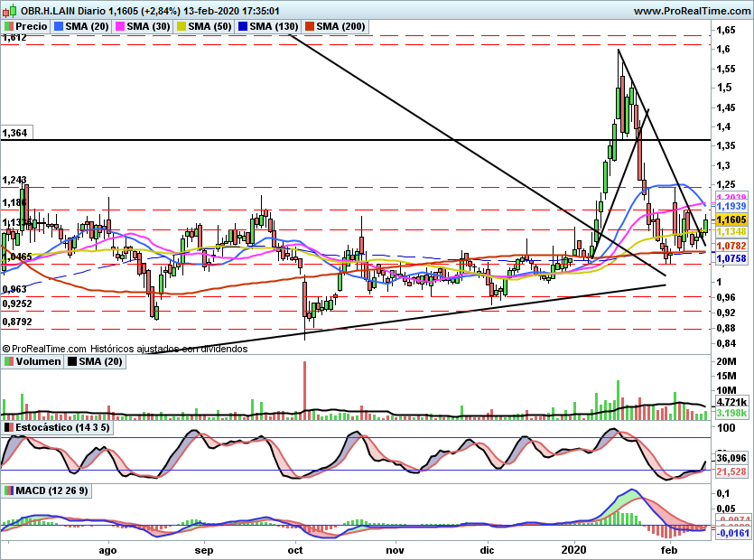Viewport: 754px width, 560px height.
Task: Select the Estocástico (14 3 5) label
Action: coord(62,427)
